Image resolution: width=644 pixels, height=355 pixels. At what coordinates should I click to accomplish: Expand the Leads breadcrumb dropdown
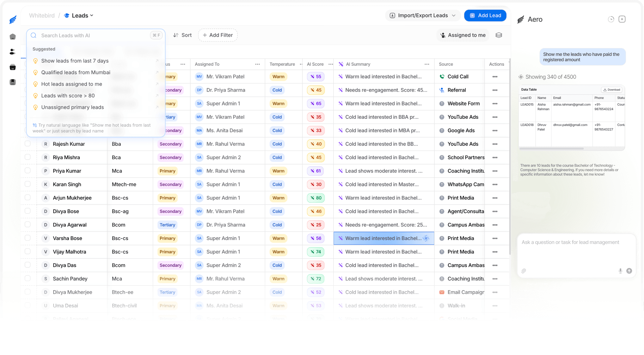pyautogui.click(x=91, y=15)
